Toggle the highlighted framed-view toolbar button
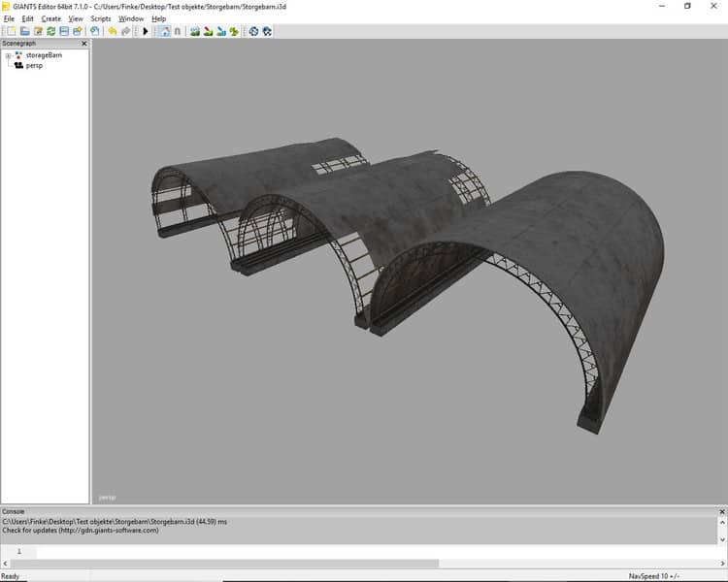 click(x=163, y=31)
